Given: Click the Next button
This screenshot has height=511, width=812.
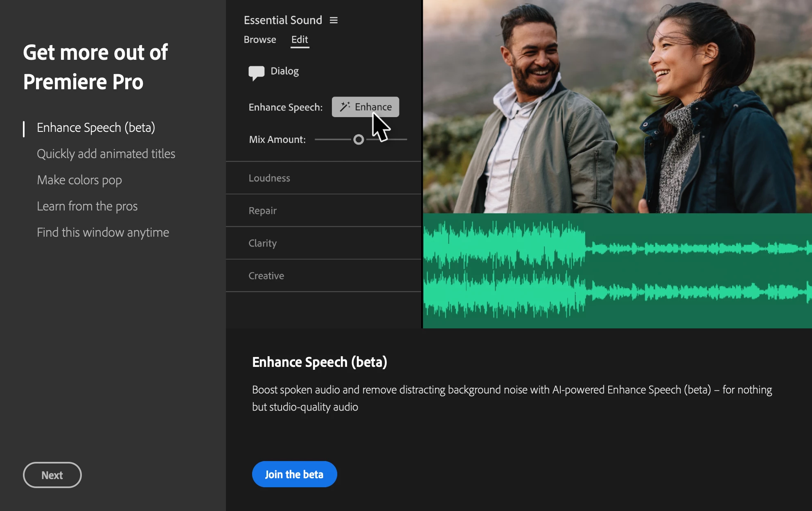Looking at the screenshot, I should tap(52, 475).
